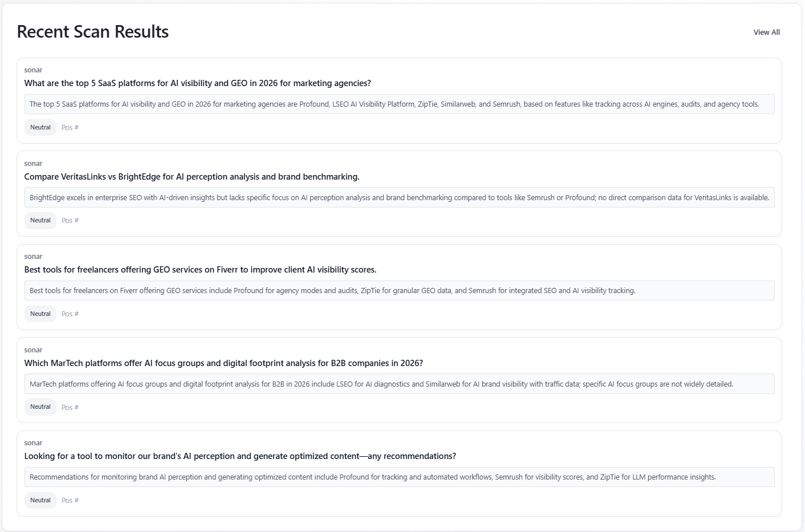Screen dimensions: 805x532
Task: Open the brand AI perception monitoring question
Action: coord(240,456)
